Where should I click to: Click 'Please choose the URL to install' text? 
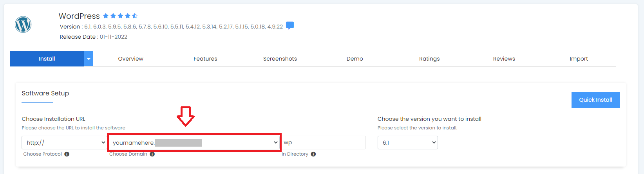pos(74,128)
